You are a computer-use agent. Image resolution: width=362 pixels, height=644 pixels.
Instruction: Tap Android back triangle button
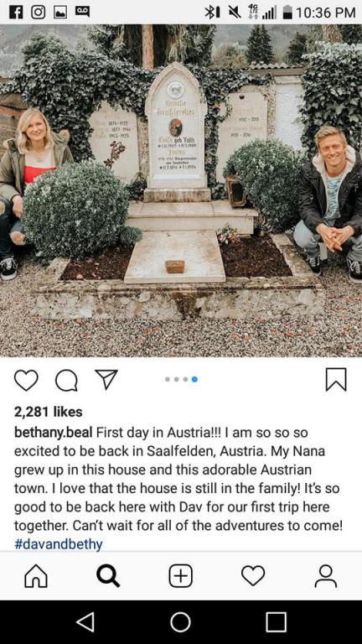tap(85, 622)
